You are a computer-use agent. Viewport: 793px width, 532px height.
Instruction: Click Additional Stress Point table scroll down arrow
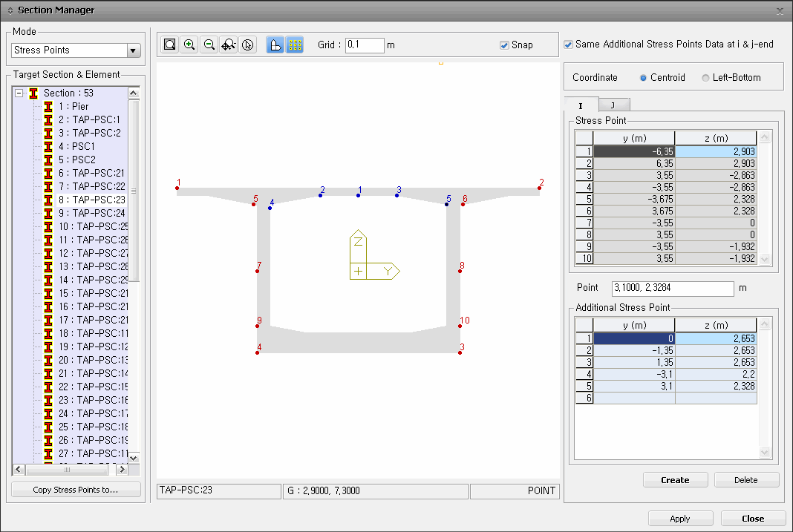(x=765, y=452)
